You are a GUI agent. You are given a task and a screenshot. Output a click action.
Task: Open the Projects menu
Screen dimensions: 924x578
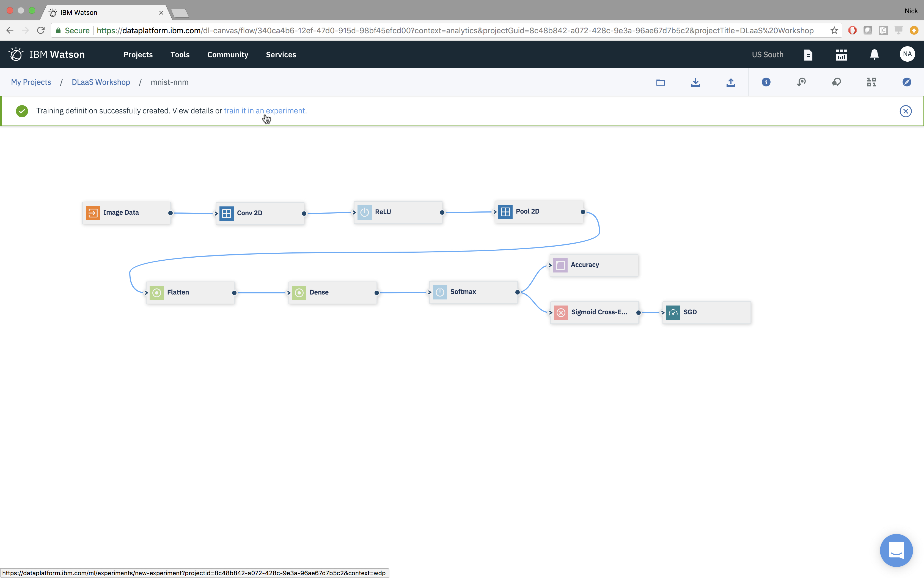coord(138,55)
